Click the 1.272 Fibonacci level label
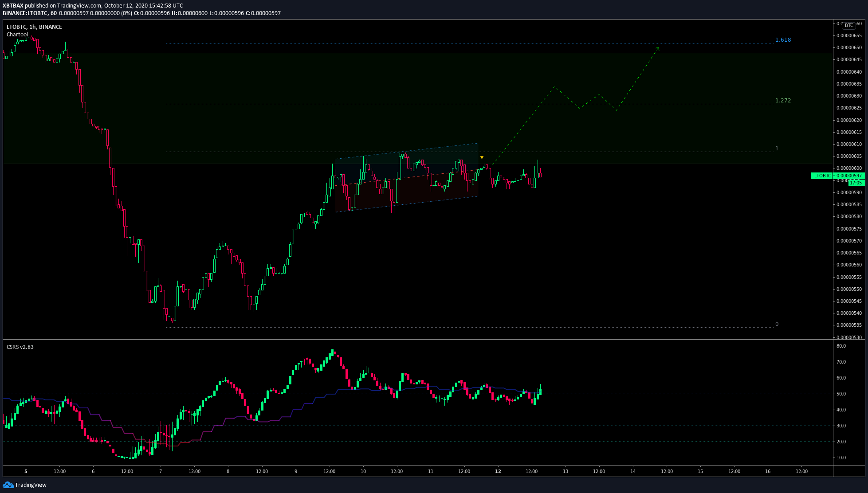The height and width of the screenshot is (493, 868). pyautogui.click(x=783, y=100)
